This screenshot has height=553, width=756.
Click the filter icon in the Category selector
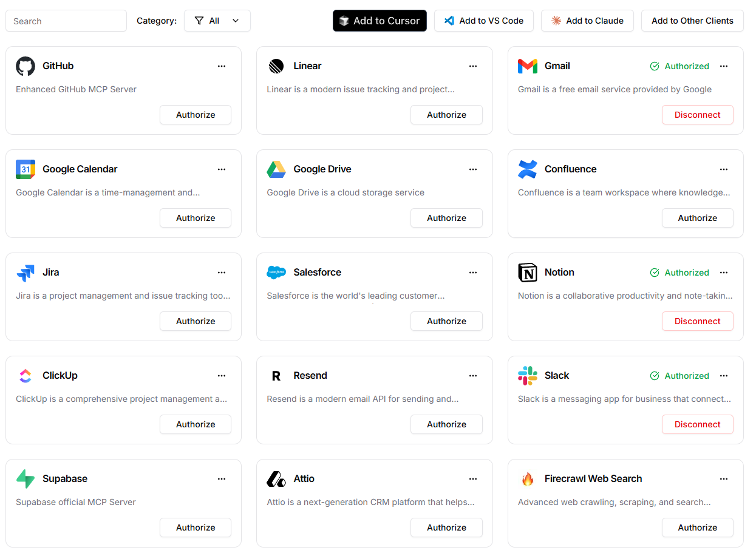200,20
